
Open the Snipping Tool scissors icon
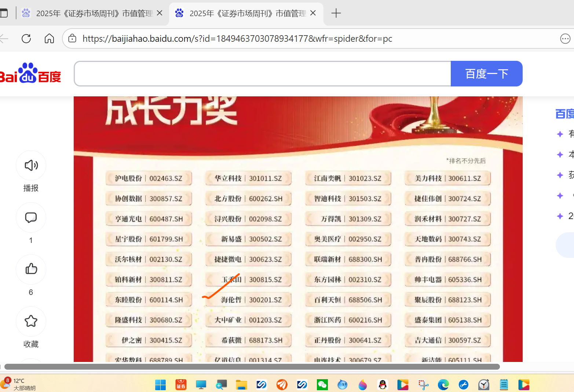pyautogui.click(x=423, y=385)
